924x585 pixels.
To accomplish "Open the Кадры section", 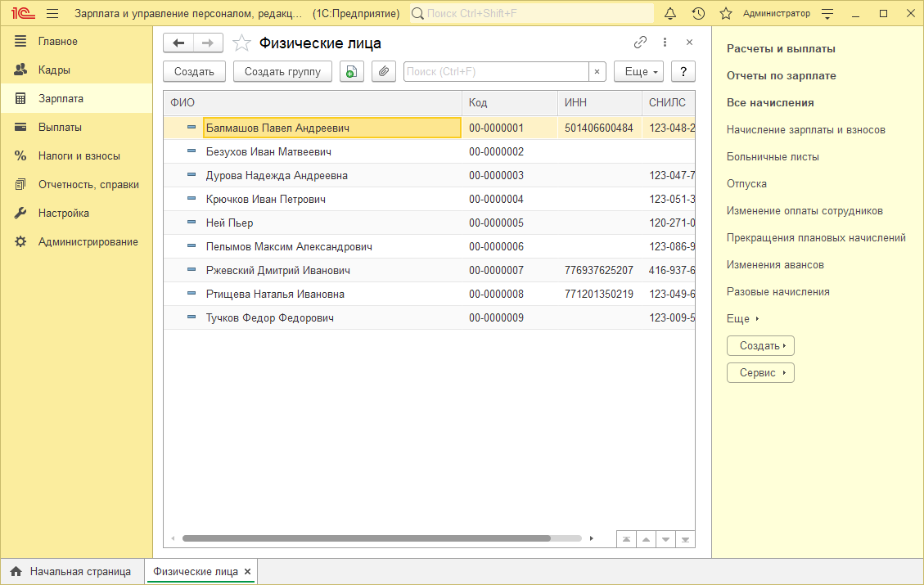I will [x=54, y=70].
